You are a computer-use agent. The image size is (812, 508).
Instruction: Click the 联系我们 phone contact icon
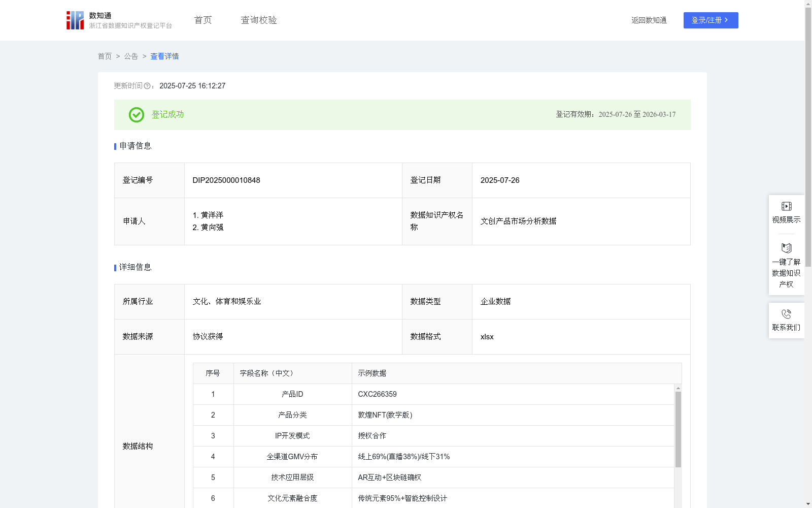click(786, 313)
